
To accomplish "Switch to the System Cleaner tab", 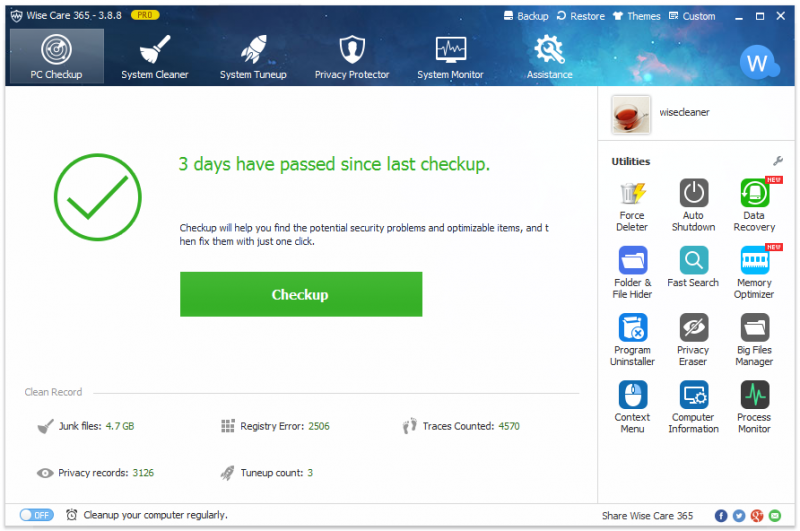I will tap(155, 57).
